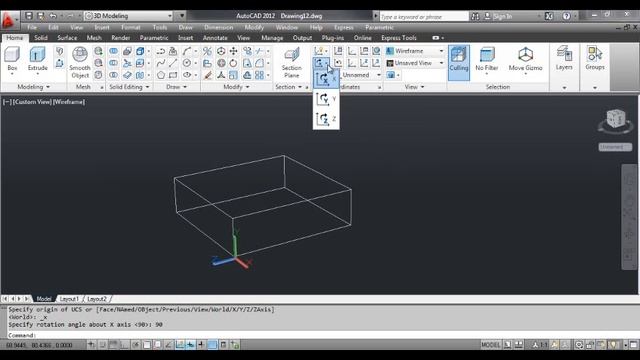Open the File menu
The height and width of the screenshot is (360, 640).
click(32, 27)
